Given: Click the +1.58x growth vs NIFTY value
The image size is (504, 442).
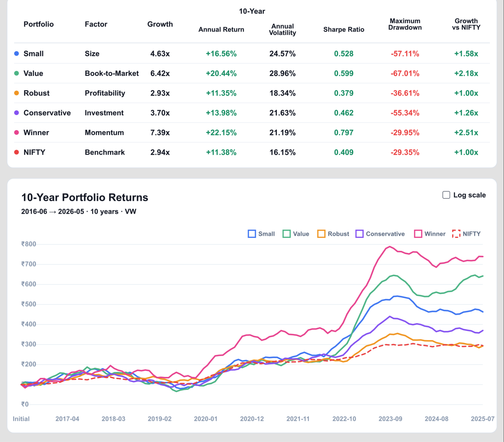Looking at the screenshot, I should click(466, 54).
